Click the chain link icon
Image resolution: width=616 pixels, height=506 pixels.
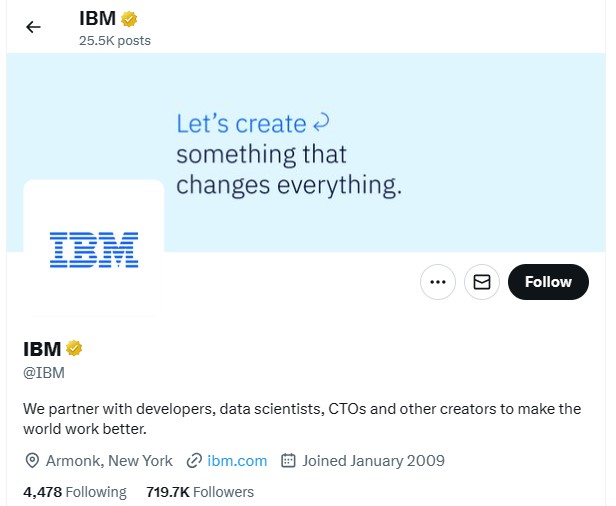[194, 460]
